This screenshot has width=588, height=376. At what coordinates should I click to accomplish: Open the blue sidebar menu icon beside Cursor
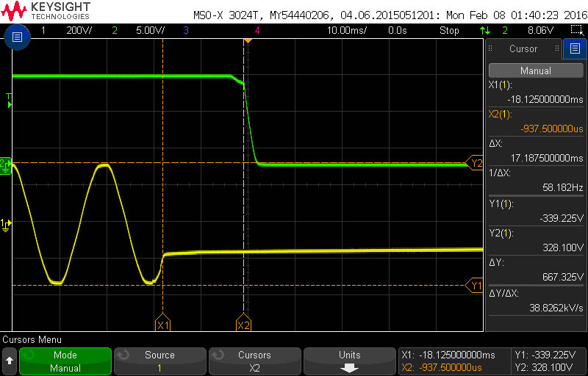(575, 48)
